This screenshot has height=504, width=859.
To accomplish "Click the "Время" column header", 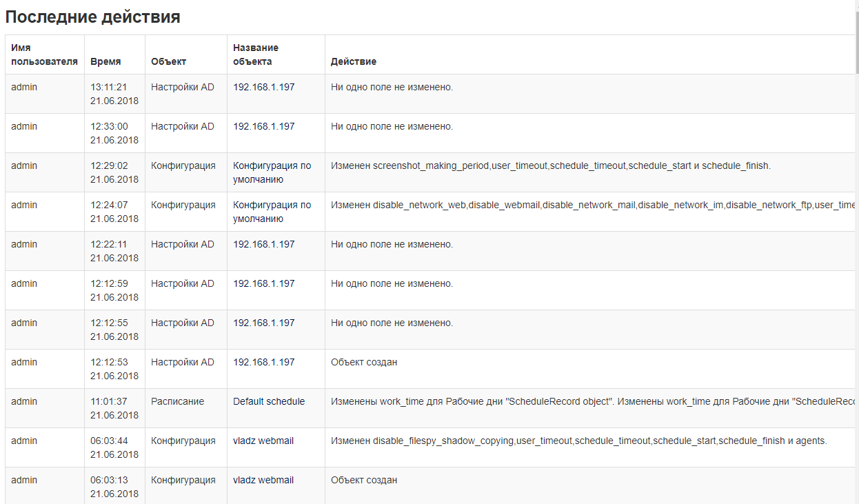I will 105,61.
